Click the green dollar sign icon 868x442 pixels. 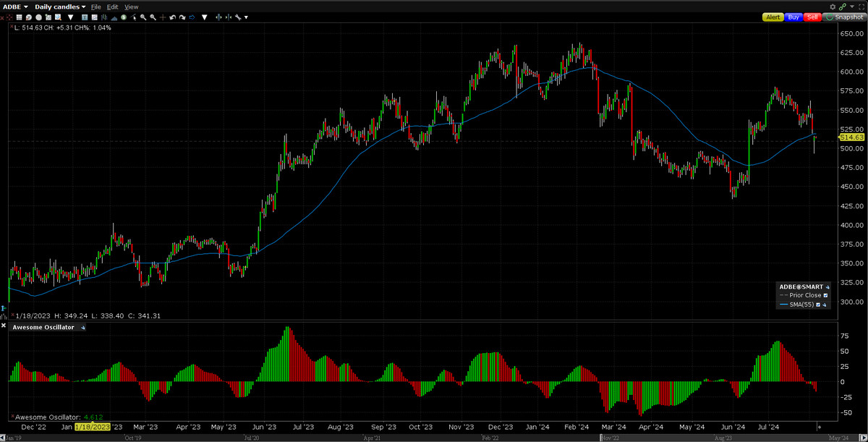pyautogui.click(x=123, y=17)
